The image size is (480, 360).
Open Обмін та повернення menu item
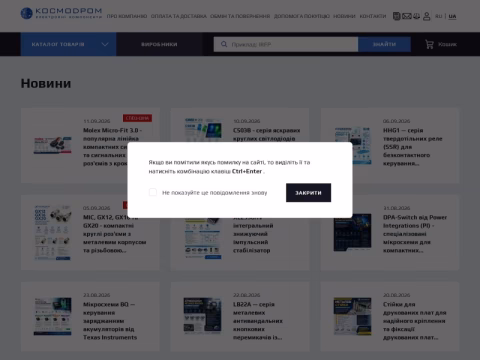point(240,16)
